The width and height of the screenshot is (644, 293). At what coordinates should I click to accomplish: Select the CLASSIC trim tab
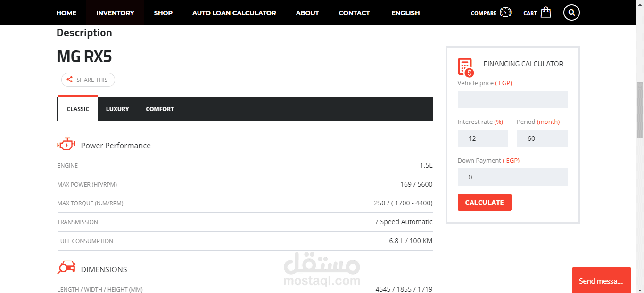click(x=78, y=109)
